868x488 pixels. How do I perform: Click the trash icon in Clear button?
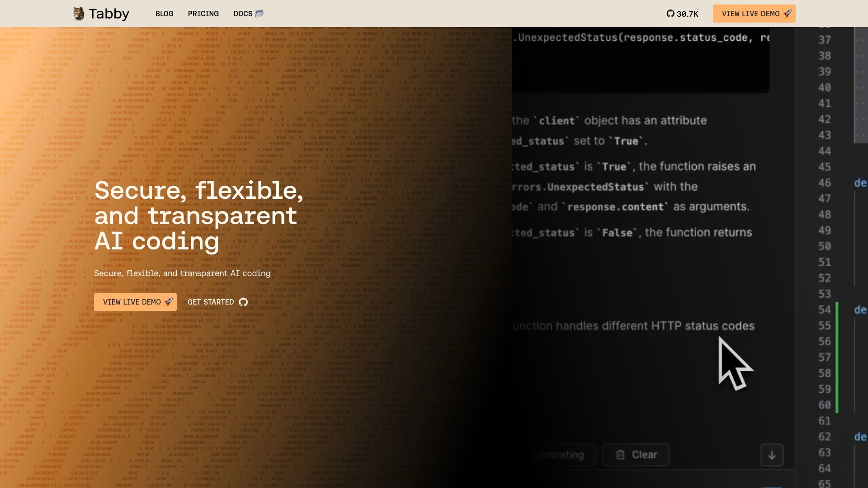(x=620, y=455)
